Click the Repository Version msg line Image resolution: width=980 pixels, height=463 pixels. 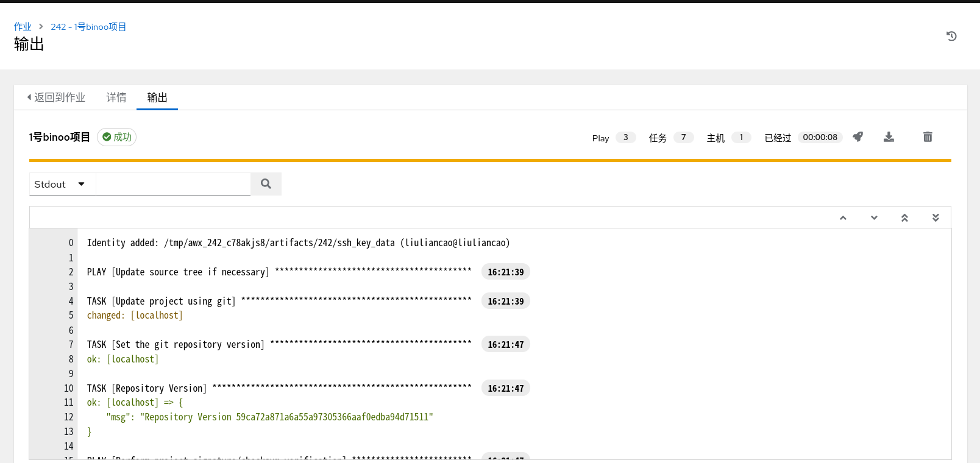pyautogui.click(x=270, y=417)
